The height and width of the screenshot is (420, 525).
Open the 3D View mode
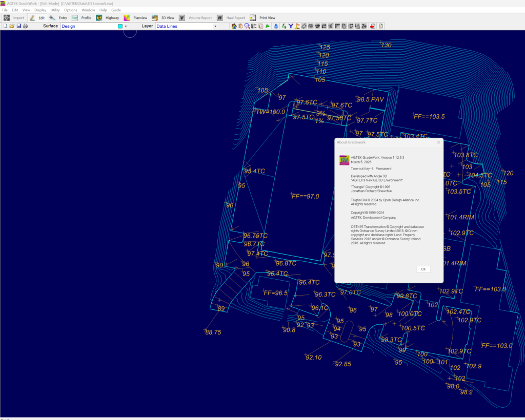(163, 18)
